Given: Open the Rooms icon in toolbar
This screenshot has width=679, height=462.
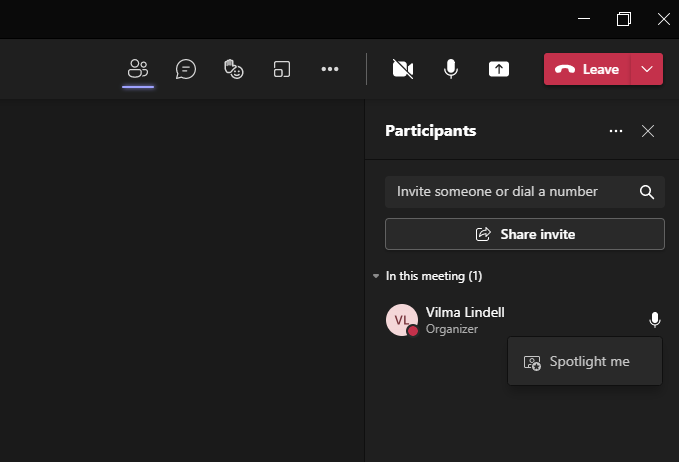Looking at the screenshot, I should [x=282, y=69].
